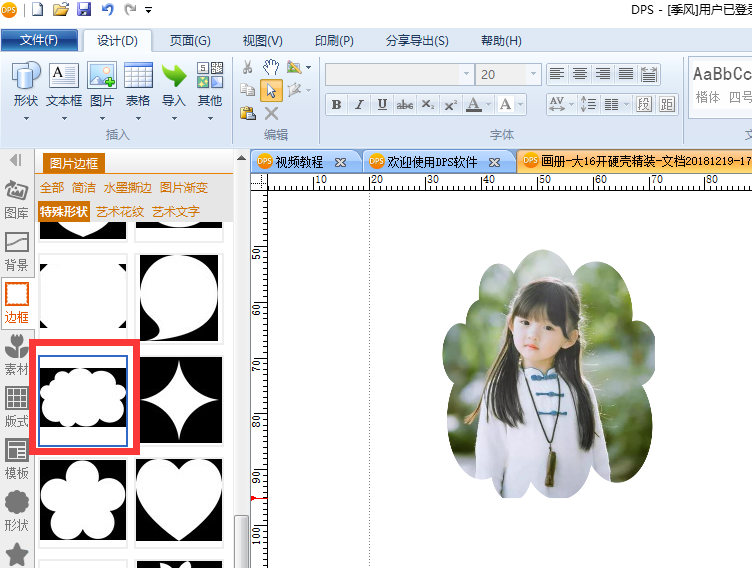
Task: Expand the dropdown arrow under 文本框
Action: [x=64, y=118]
